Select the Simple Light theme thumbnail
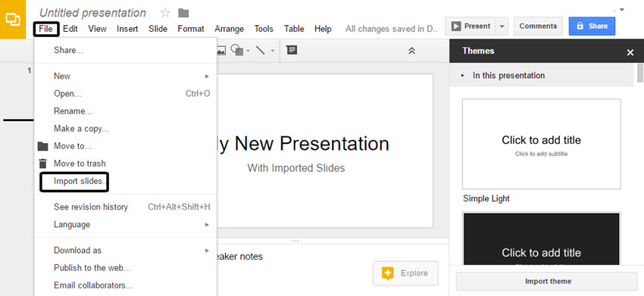 tap(541, 144)
